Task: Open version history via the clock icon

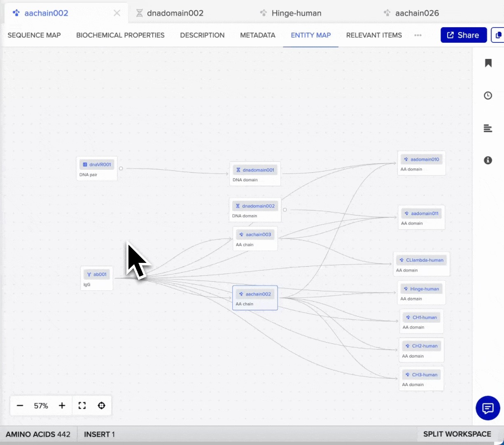Action: click(488, 95)
